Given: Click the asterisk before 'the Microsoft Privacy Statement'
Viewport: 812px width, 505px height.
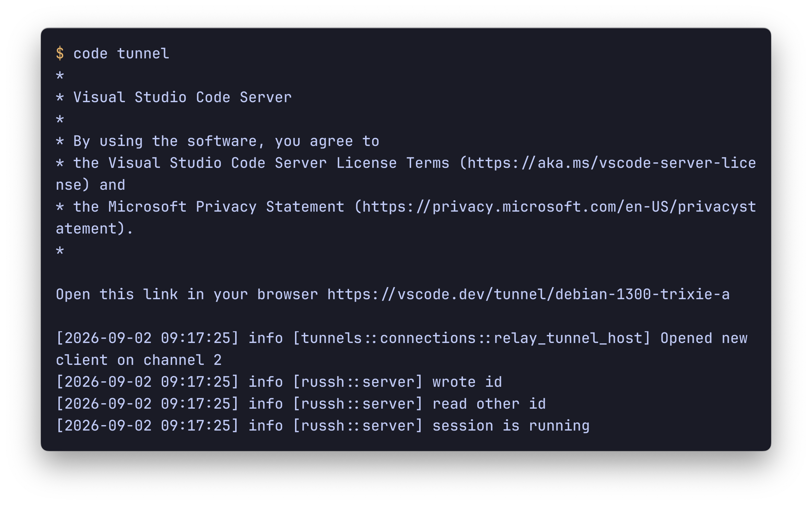Looking at the screenshot, I should coord(60,208).
